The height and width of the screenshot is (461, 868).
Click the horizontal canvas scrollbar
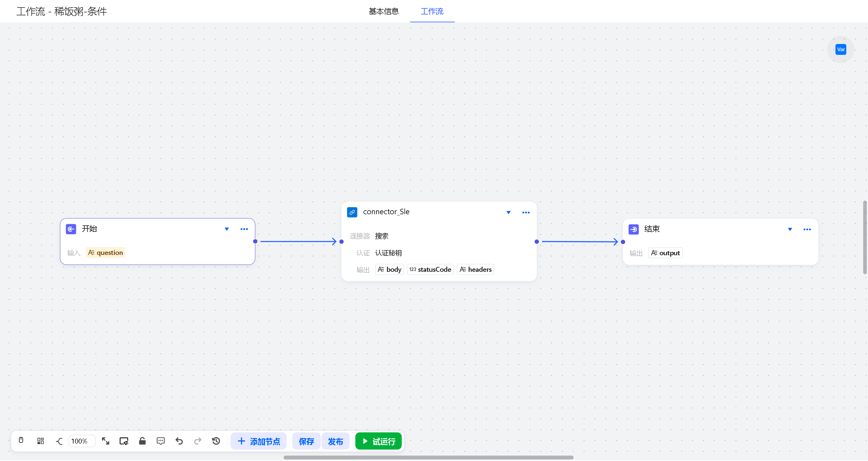(428, 457)
